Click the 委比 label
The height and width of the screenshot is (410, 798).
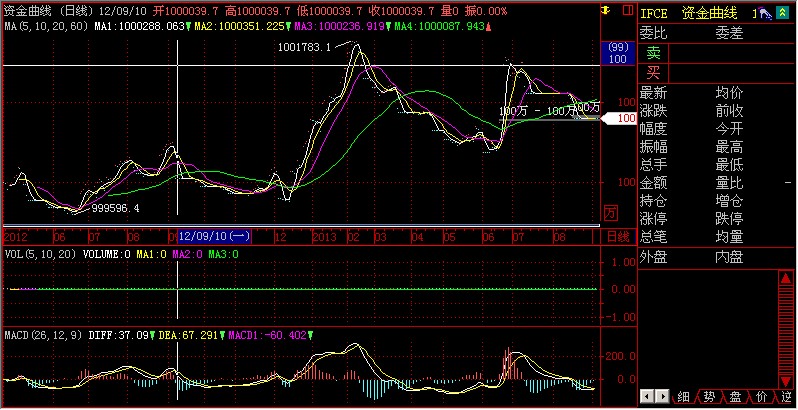pyautogui.click(x=653, y=33)
